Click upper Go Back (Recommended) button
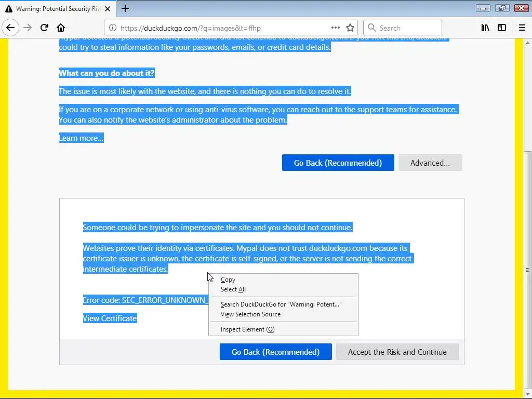The width and height of the screenshot is (532, 399). [x=338, y=163]
